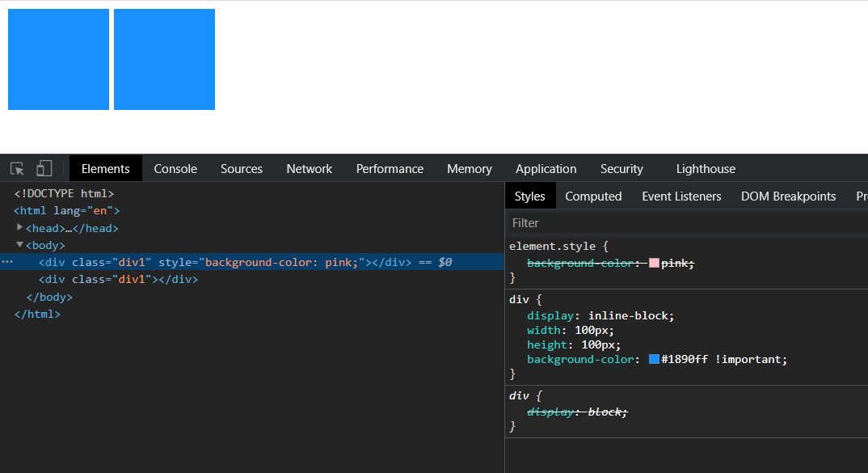Image resolution: width=868 pixels, height=473 pixels.
Task: Expand the head element node
Action: coord(20,227)
